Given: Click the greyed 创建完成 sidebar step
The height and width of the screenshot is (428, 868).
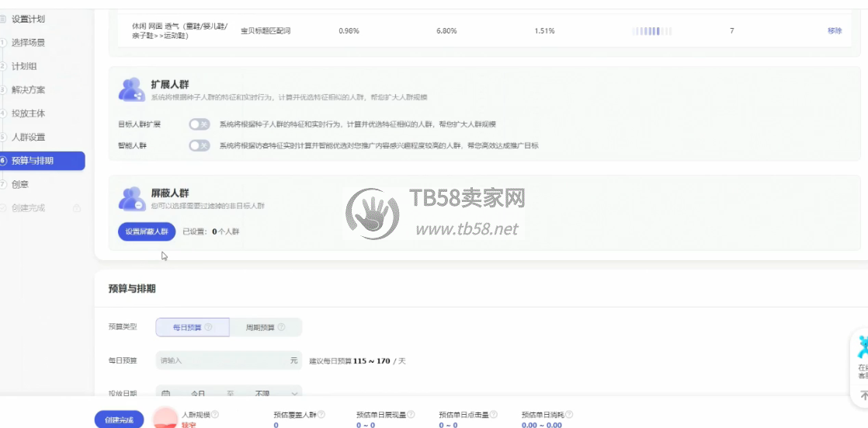Looking at the screenshot, I should click(28, 208).
